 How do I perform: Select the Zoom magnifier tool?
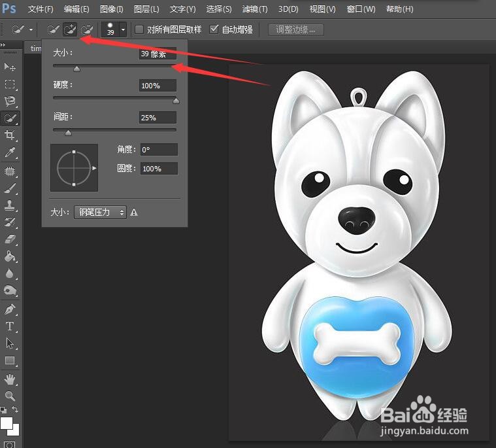click(x=10, y=396)
